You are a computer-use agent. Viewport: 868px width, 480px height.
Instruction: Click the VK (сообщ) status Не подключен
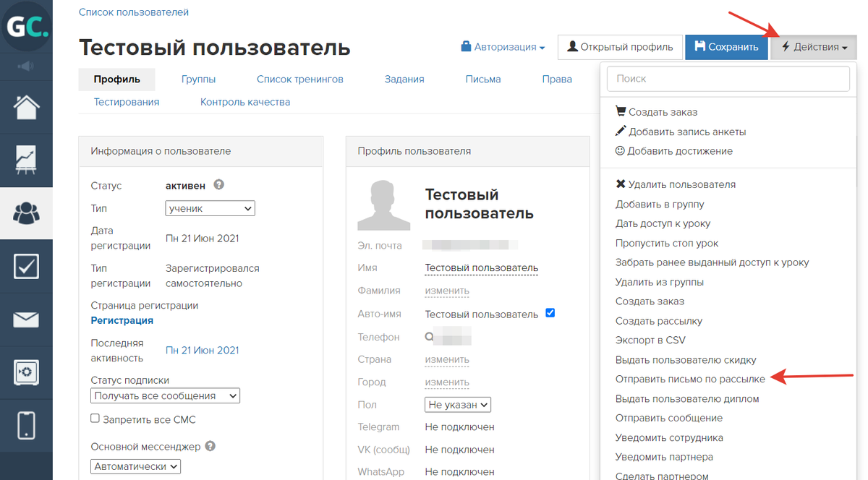[x=460, y=450]
